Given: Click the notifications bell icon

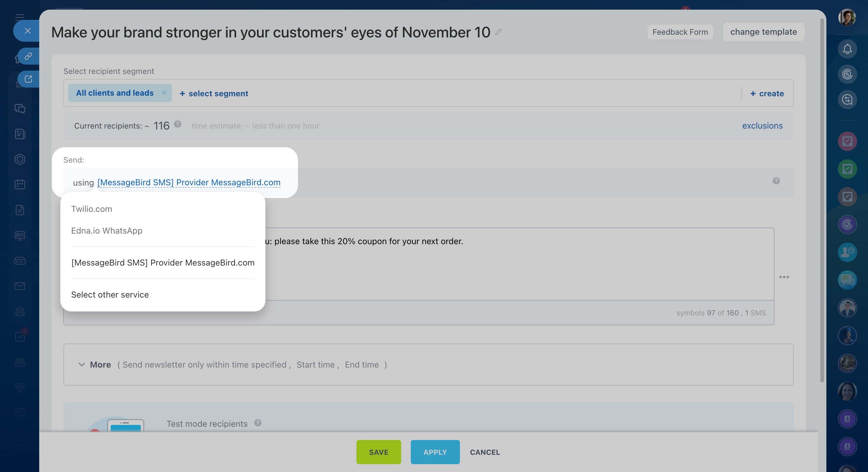Looking at the screenshot, I should 847,49.
